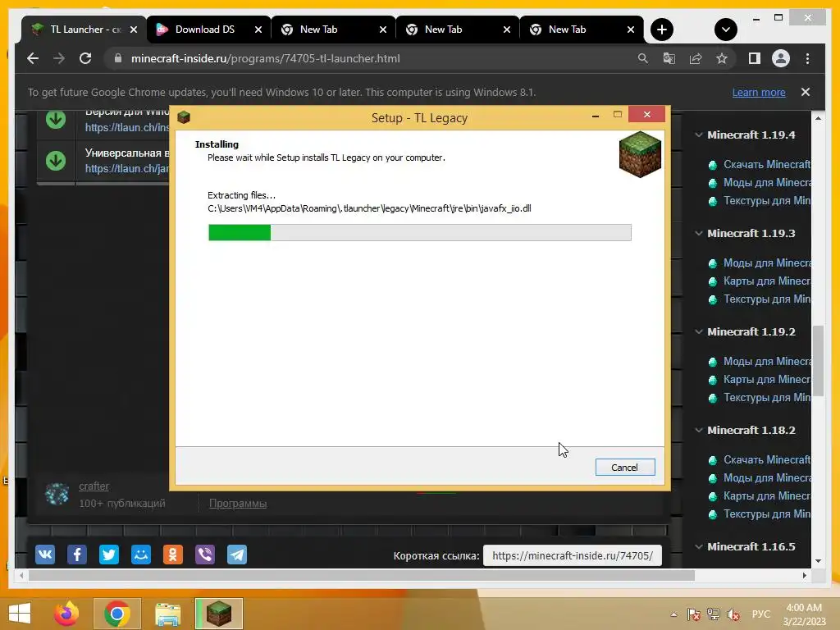Switch to the TL Launcher tab
Screen dimensions: 840x630
84,30
